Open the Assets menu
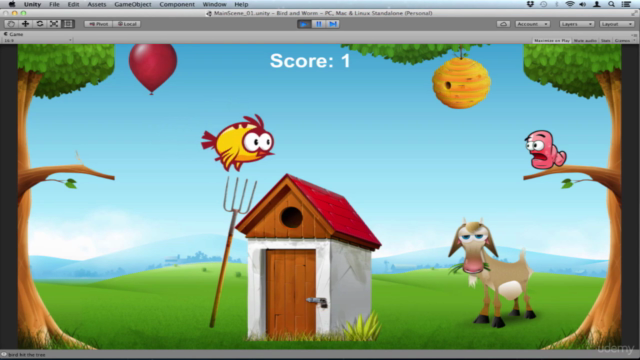Viewport: 640px width, 360px height. [x=97, y=4]
